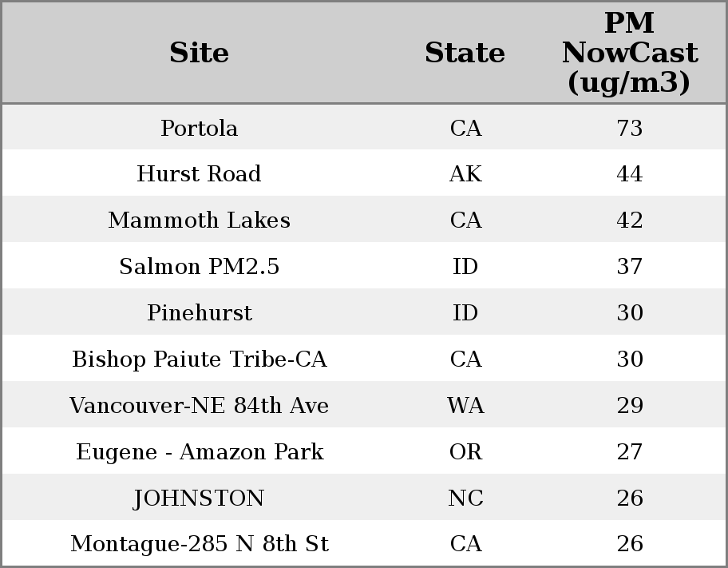Image resolution: width=728 pixels, height=568 pixels.
Task: Click the Mammoth Lakes site name
Action: point(199,220)
